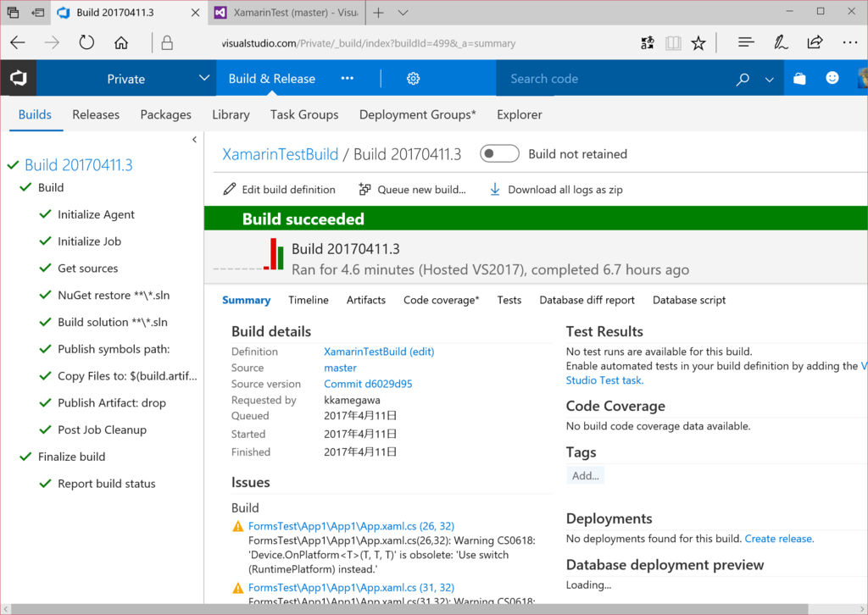Open the Library tab

231,114
